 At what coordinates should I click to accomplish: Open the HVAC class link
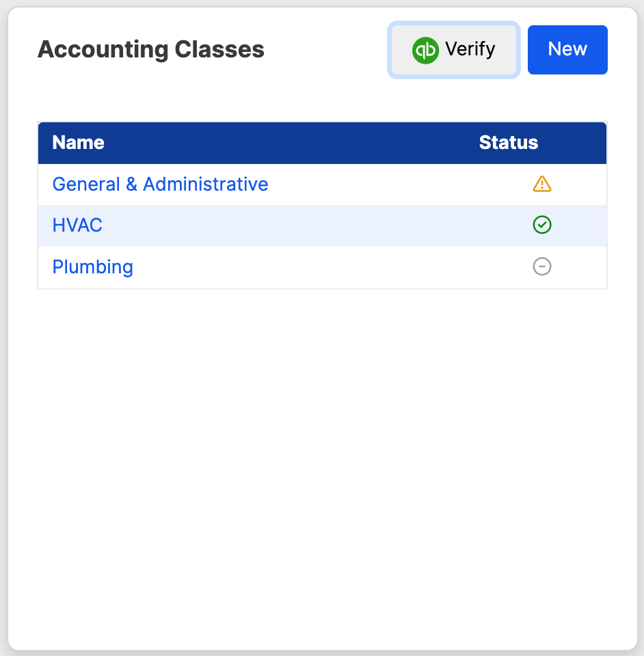point(77,225)
